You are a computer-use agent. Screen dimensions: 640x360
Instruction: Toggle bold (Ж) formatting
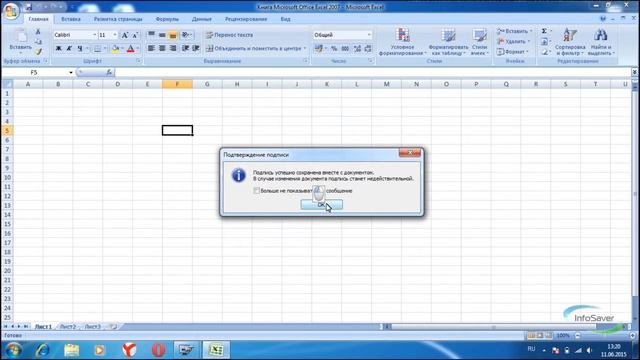click(58, 49)
